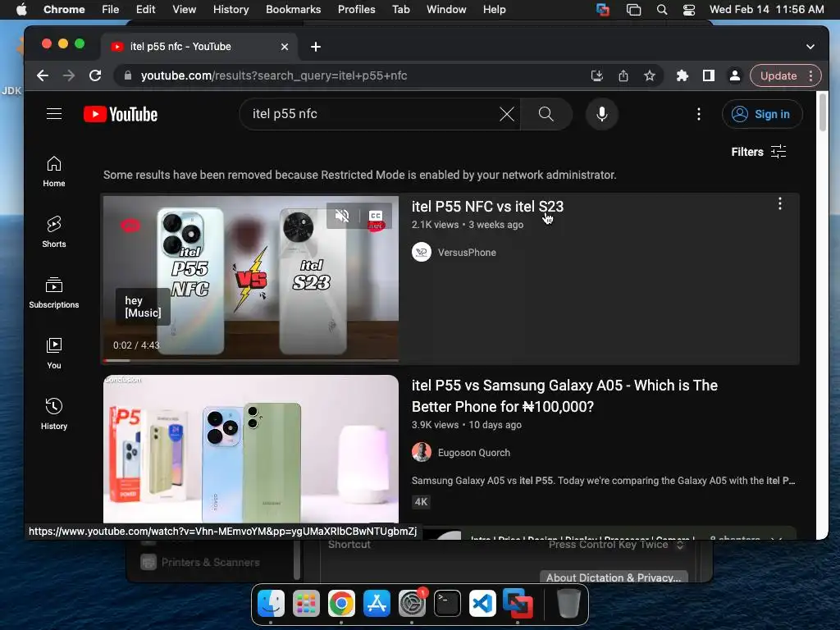Go forward in Chrome
Screen dimensions: 840x630
pyautogui.click(x=69, y=75)
